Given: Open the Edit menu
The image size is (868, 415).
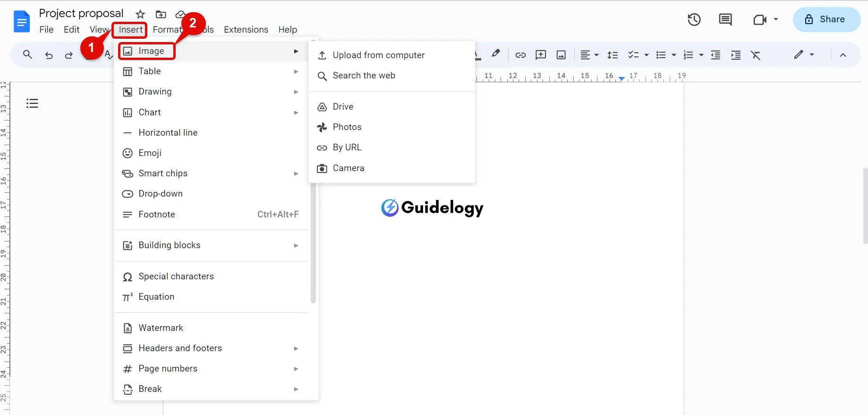Looking at the screenshot, I should coord(71,29).
